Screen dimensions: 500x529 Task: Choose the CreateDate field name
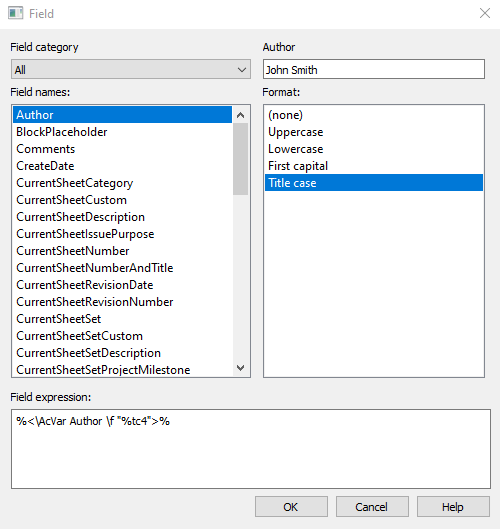122,166
